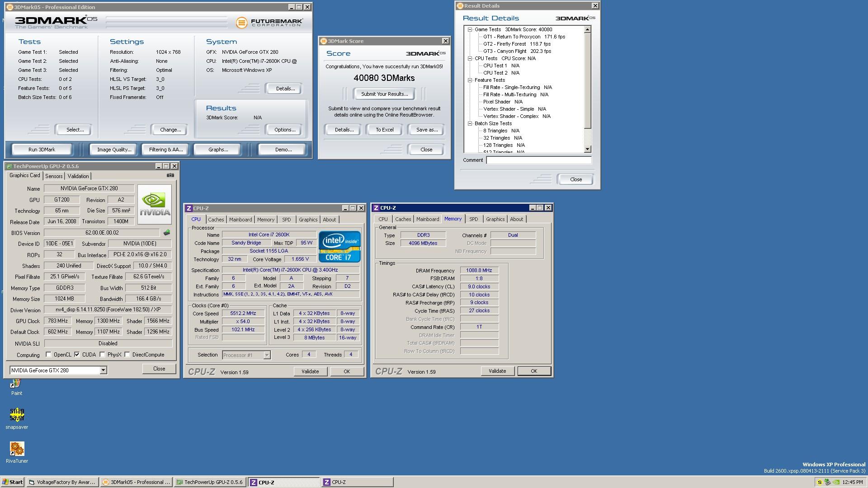The width and height of the screenshot is (868, 488).
Task: Click System Details button in 3DMark05
Action: click(285, 89)
